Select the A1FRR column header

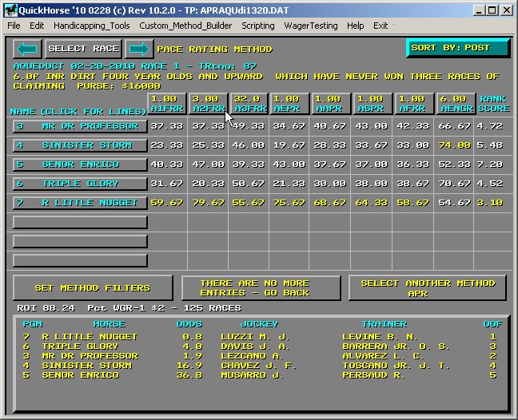coord(165,103)
